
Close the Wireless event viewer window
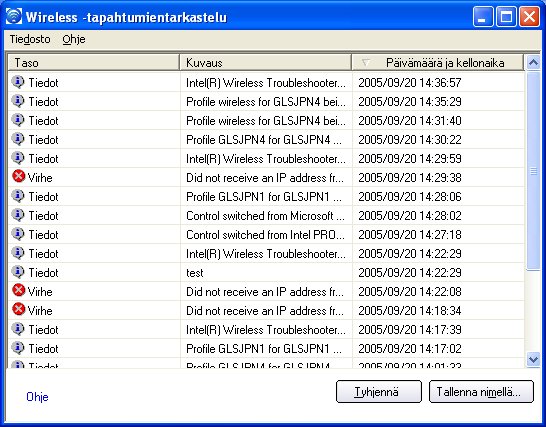click(529, 16)
